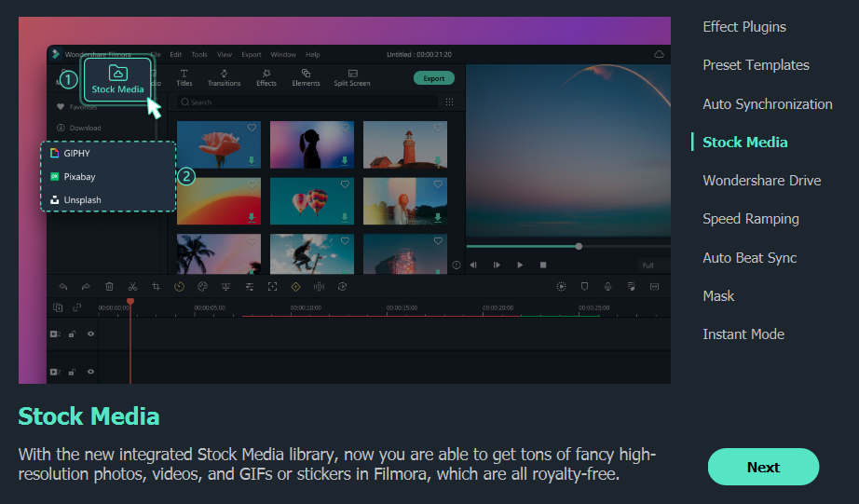The image size is (859, 504).
Task: Click the Render Preview dotted play icon
Action: coord(562,287)
